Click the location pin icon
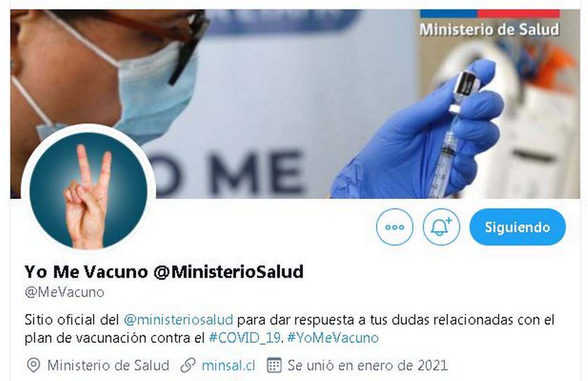Screen dimensions: 588x381 (34, 365)
